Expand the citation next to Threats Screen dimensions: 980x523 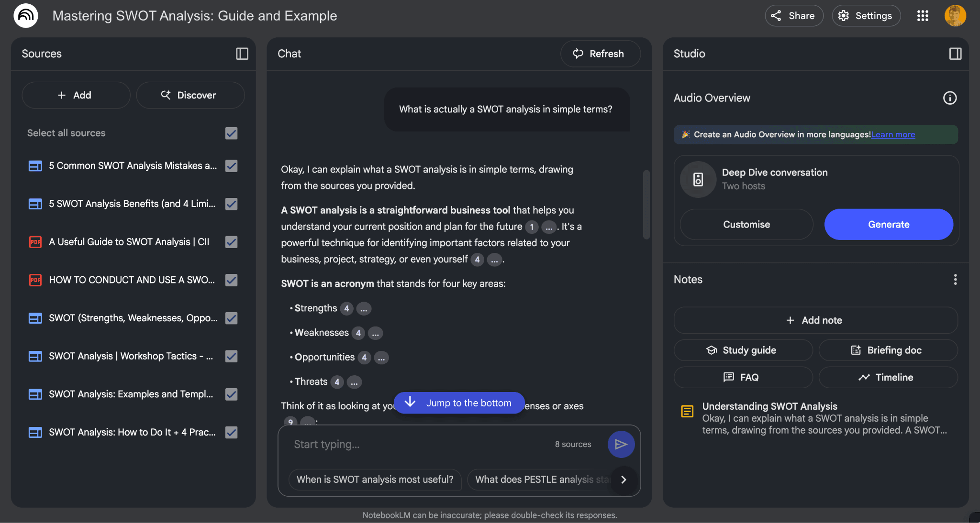pyautogui.click(x=337, y=382)
